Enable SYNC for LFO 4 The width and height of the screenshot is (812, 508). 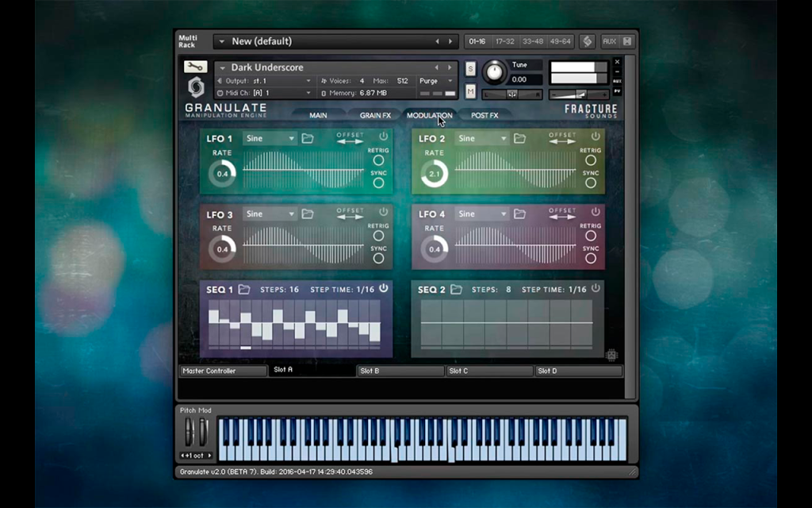point(590,258)
